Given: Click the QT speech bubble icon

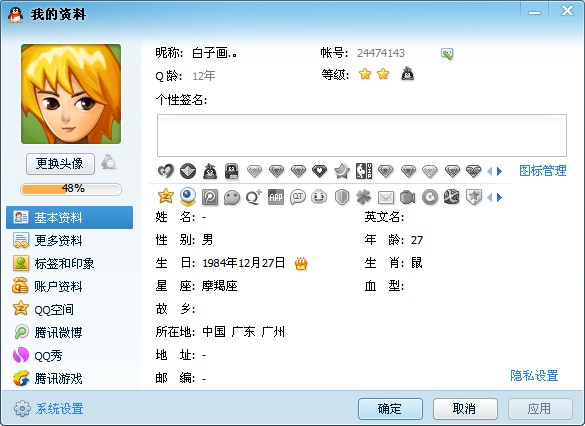Looking at the screenshot, I should tap(298, 197).
